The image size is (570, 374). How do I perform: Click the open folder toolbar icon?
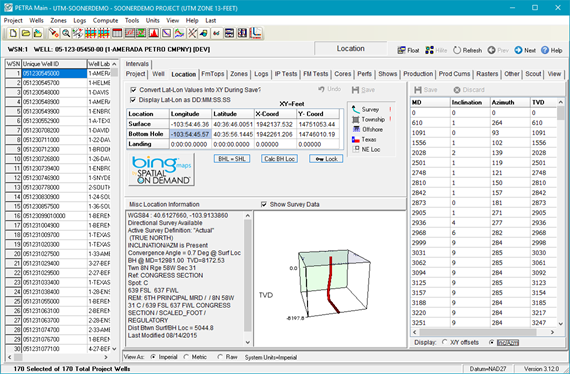tap(25, 33)
